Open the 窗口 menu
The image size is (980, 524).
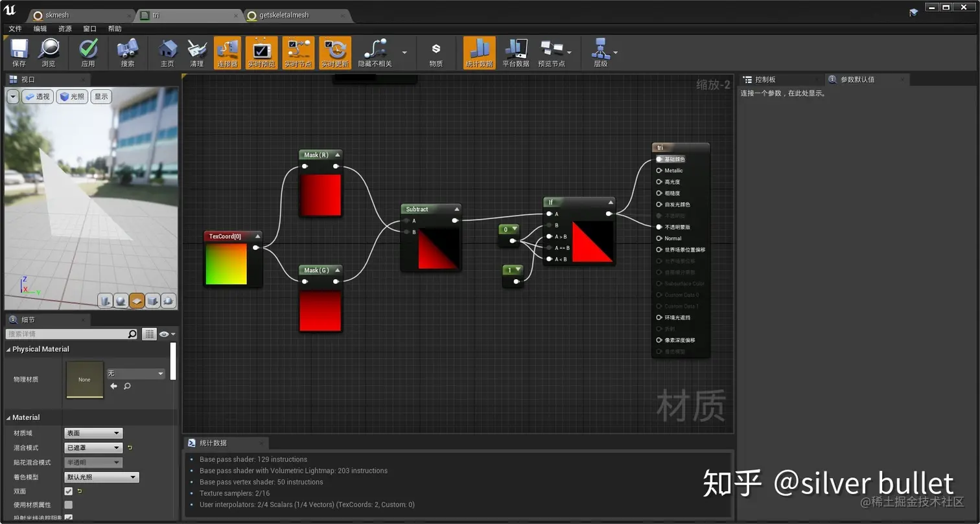pos(90,28)
